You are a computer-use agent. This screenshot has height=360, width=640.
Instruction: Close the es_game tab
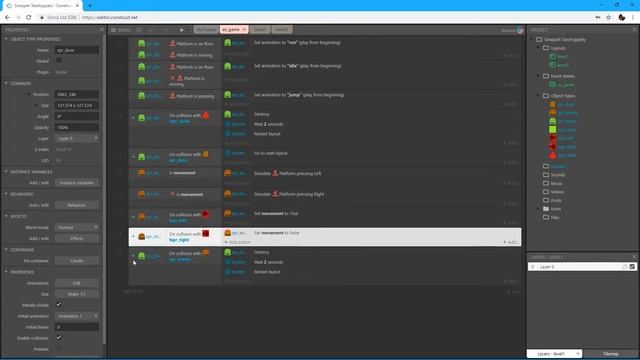click(x=244, y=29)
